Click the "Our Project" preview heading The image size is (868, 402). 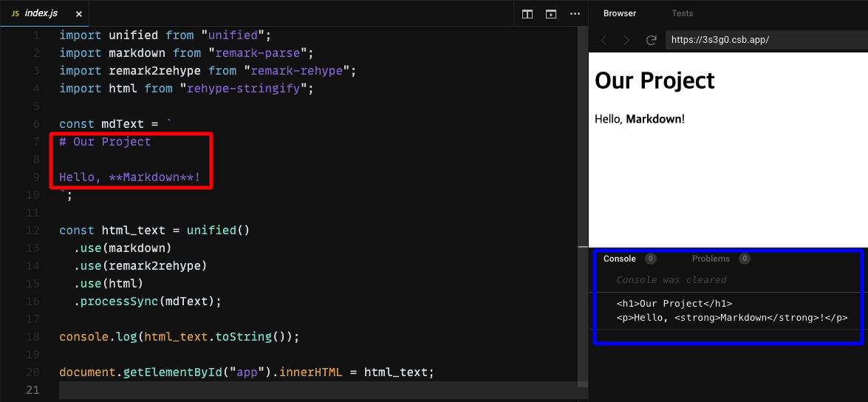[x=655, y=81]
